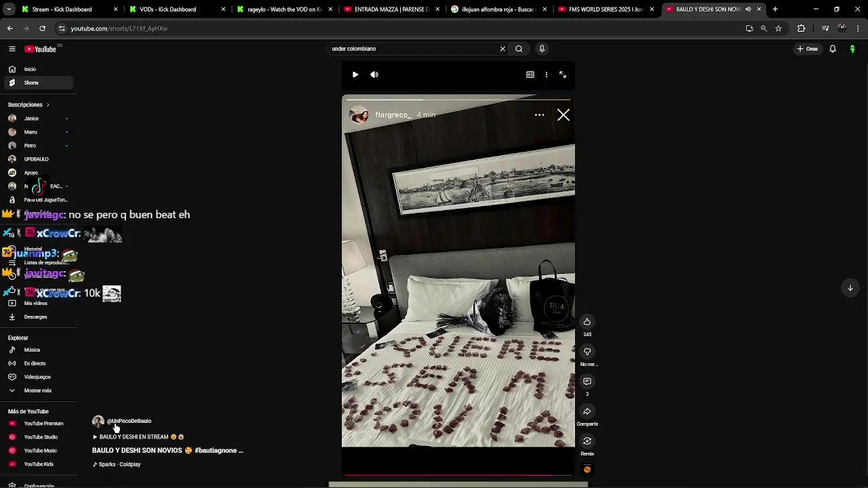Open browser zoom magnifier icon
This screenshot has height=488, width=868.
tap(764, 28)
